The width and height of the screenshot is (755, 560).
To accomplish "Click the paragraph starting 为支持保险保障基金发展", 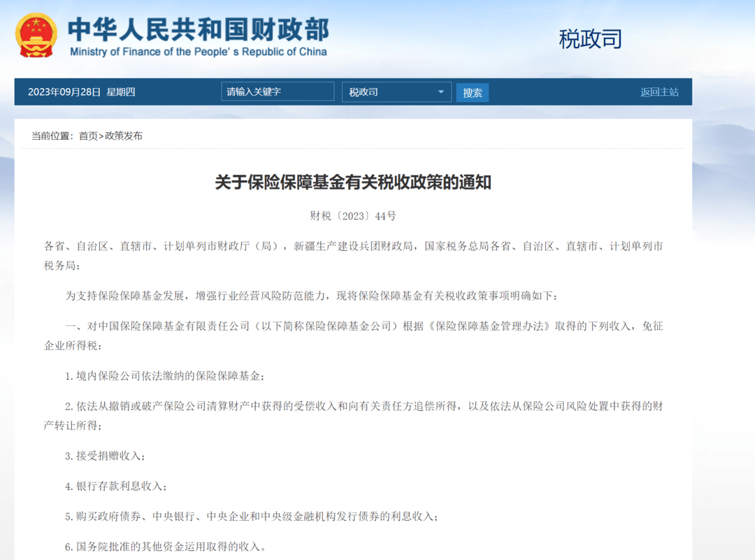I will [312, 296].
